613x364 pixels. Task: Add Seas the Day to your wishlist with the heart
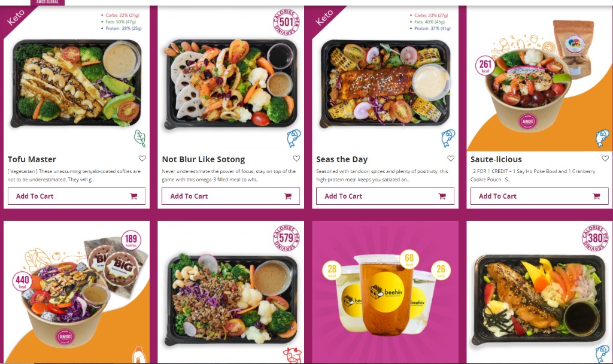click(x=451, y=158)
